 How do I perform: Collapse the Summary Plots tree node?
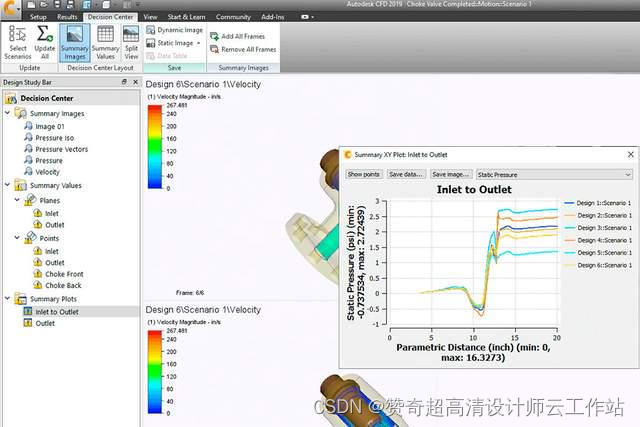tap(7, 298)
